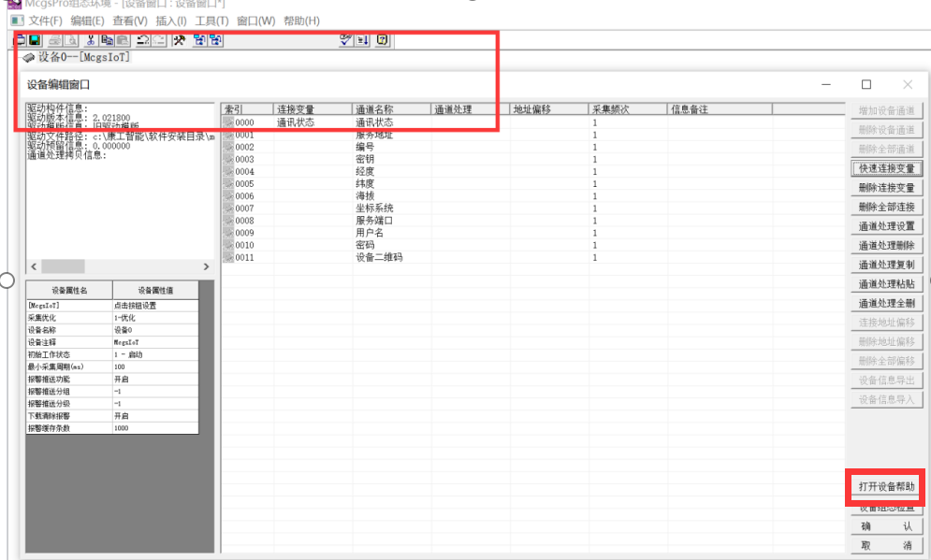The width and height of the screenshot is (931, 560).
Task: Click the 打开设备帮助 button
Action: (886, 487)
